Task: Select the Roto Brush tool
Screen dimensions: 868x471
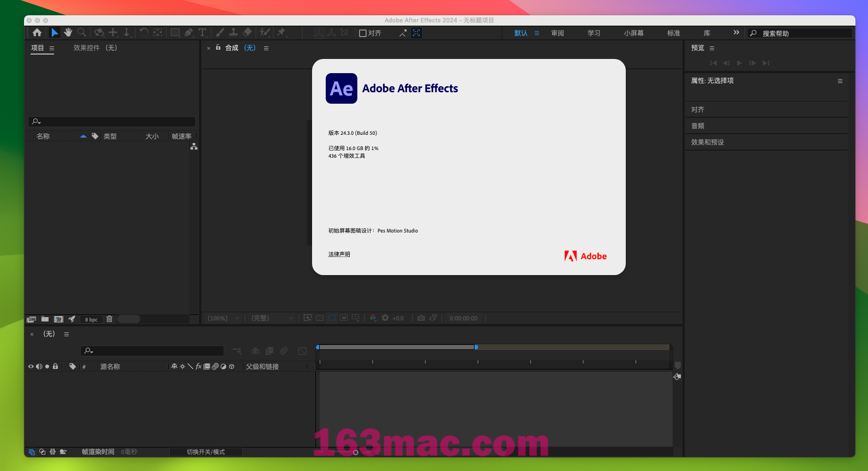Action: point(265,33)
